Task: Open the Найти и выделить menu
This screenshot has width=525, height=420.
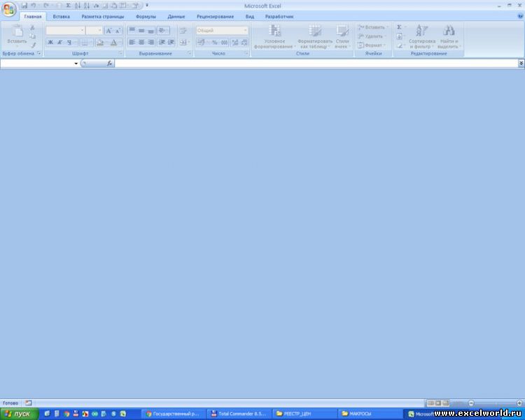Action: pos(449,36)
